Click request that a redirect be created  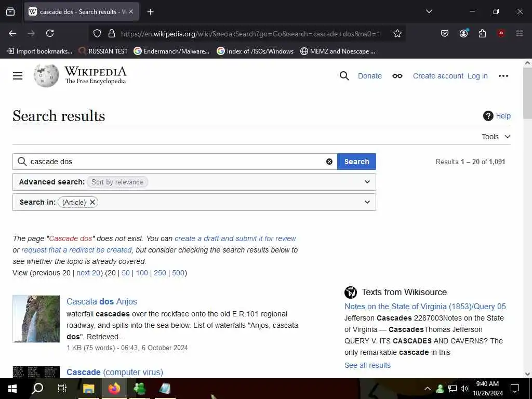(76, 250)
